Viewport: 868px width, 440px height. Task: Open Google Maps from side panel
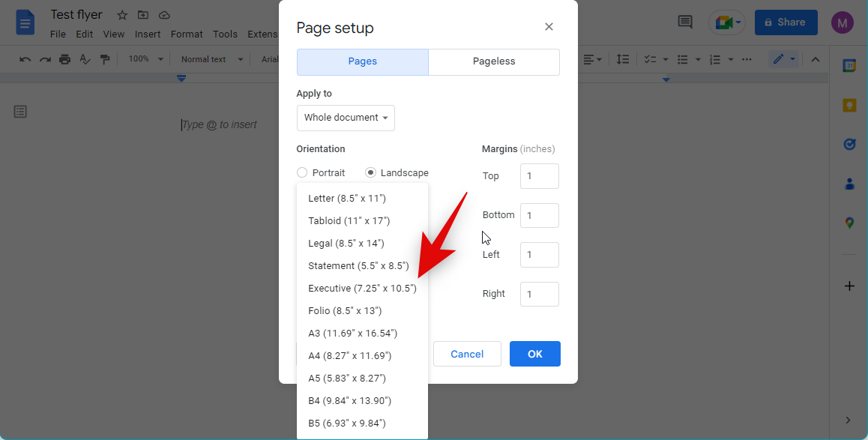(x=849, y=222)
